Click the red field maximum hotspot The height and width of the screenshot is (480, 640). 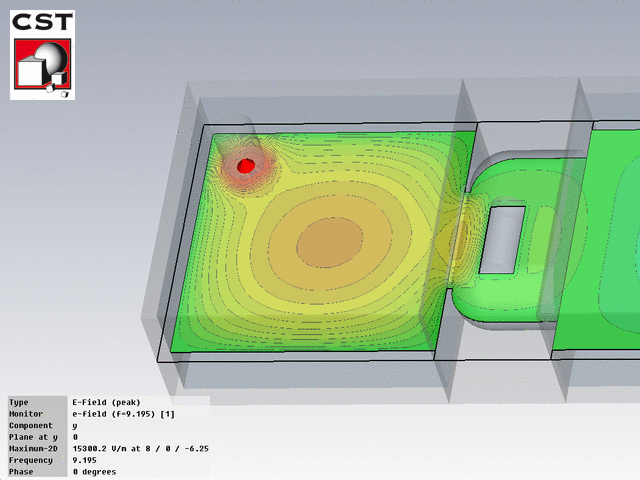tap(246, 166)
